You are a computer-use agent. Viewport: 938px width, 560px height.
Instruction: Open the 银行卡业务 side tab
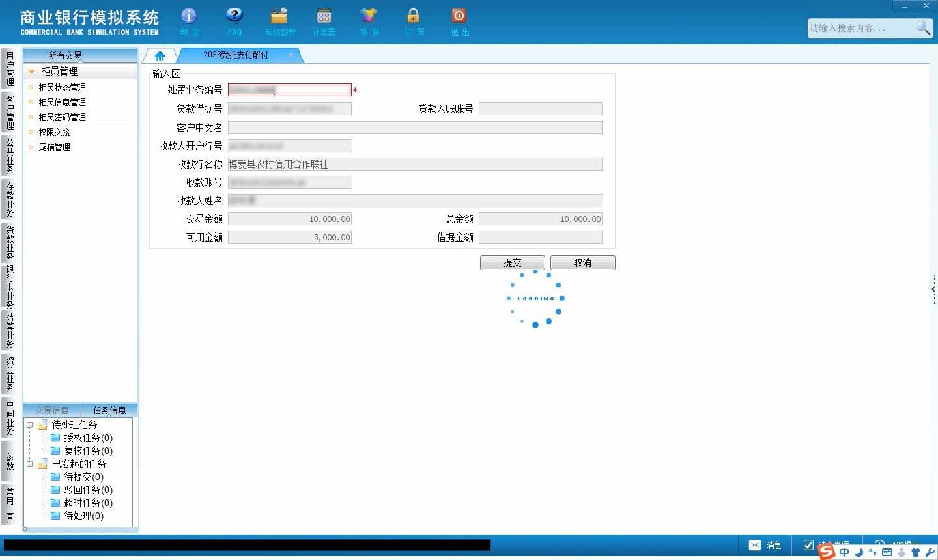pyautogui.click(x=9, y=287)
